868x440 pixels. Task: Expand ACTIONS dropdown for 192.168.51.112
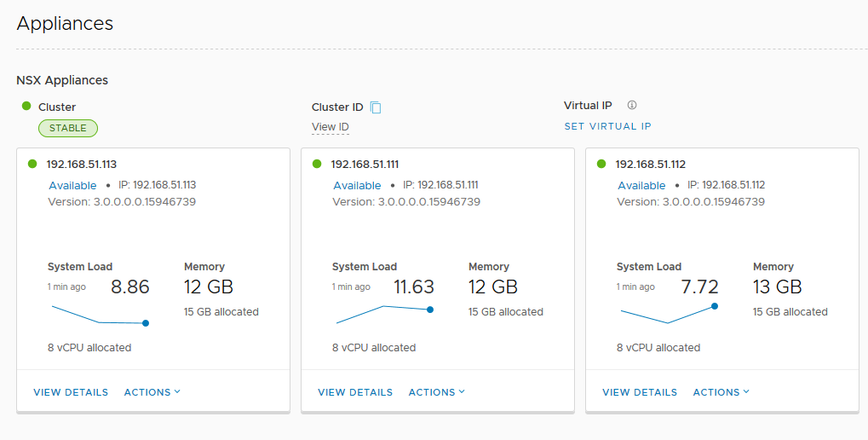point(721,392)
